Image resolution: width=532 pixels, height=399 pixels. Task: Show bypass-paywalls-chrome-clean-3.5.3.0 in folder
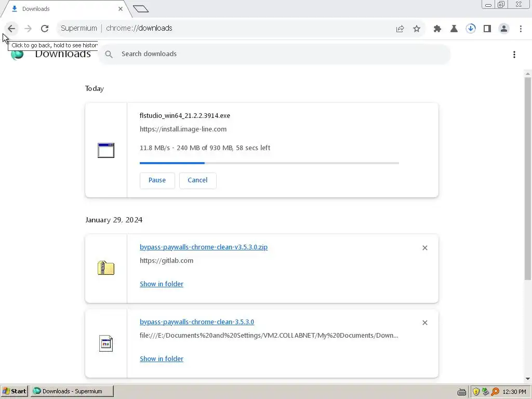[162, 358]
